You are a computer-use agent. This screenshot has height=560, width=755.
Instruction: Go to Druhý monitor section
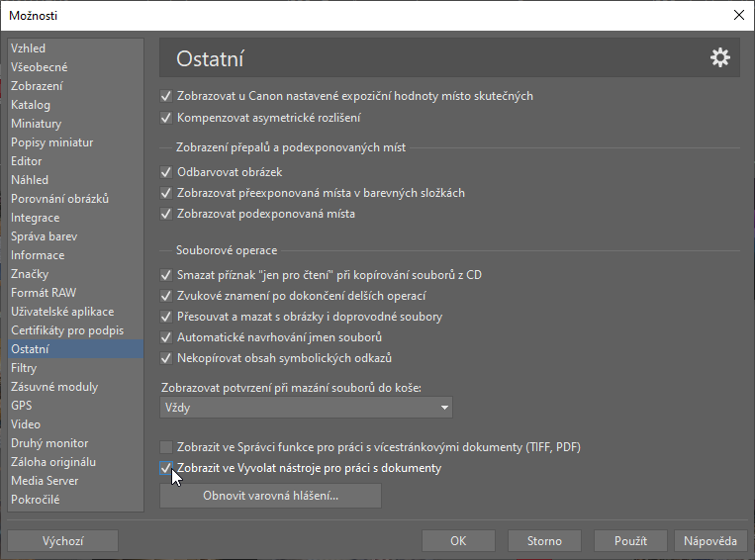pyautogui.click(x=75, y=443)
